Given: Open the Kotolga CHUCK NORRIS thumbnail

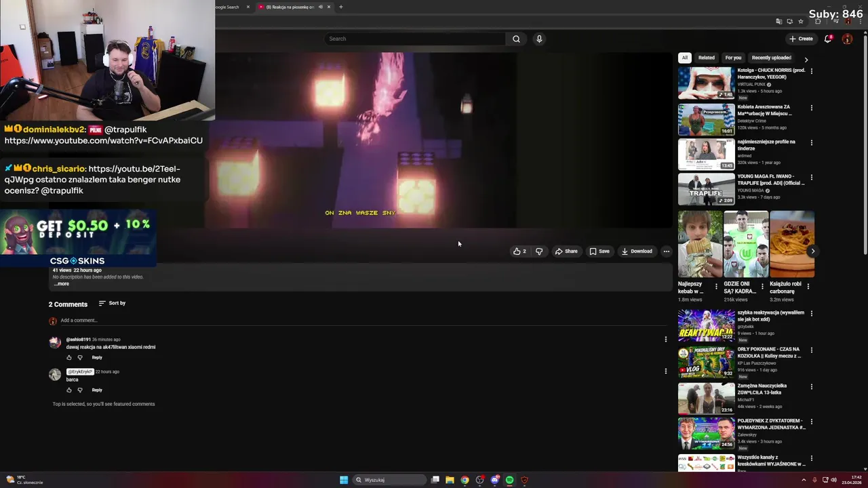Looking at the screenshot, I should [706, 83].
